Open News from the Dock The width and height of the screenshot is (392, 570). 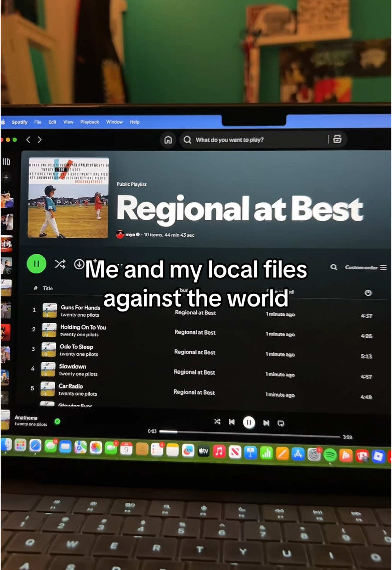click(235, 452)
